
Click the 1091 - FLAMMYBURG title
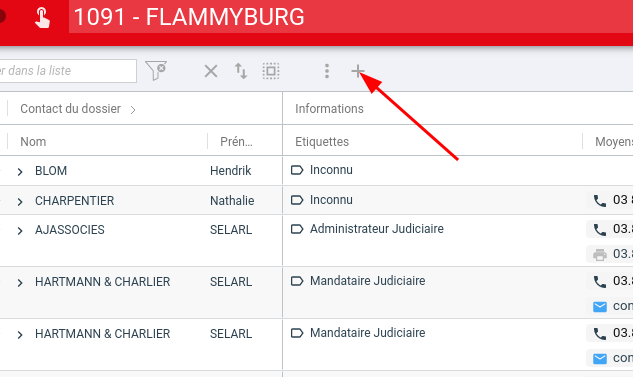pos(189,17)
